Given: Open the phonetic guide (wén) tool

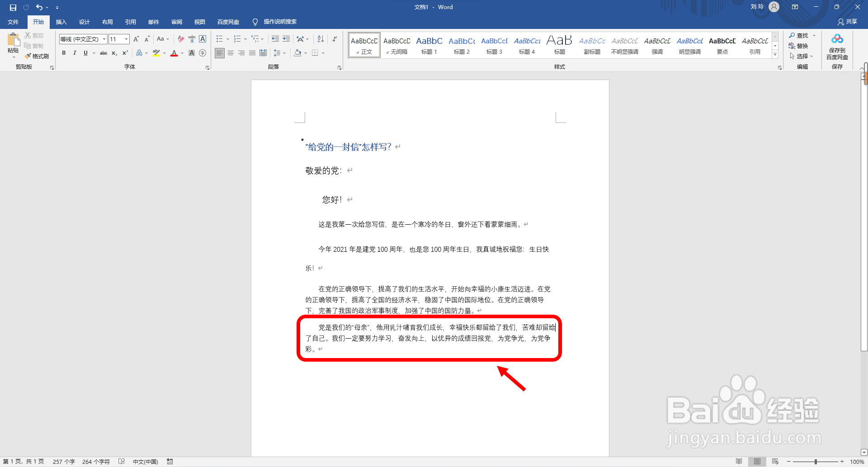Looking at the screenshot, I should click(192, 39).
